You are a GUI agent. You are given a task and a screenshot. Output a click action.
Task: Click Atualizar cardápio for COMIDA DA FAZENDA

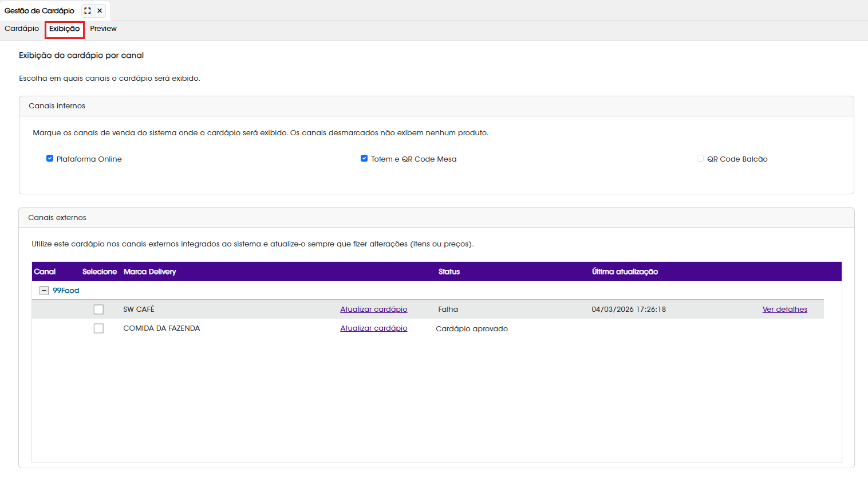374,328
